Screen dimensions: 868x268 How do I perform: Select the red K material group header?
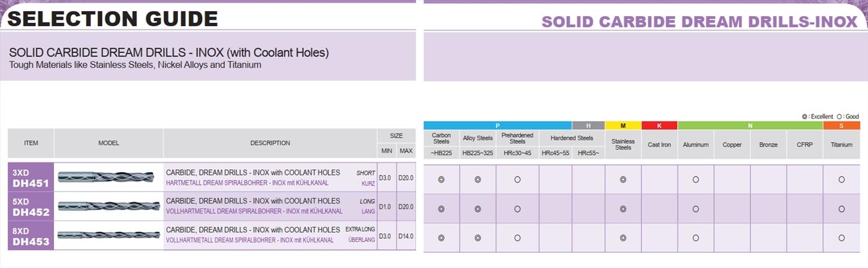click(x=659, y=126)
